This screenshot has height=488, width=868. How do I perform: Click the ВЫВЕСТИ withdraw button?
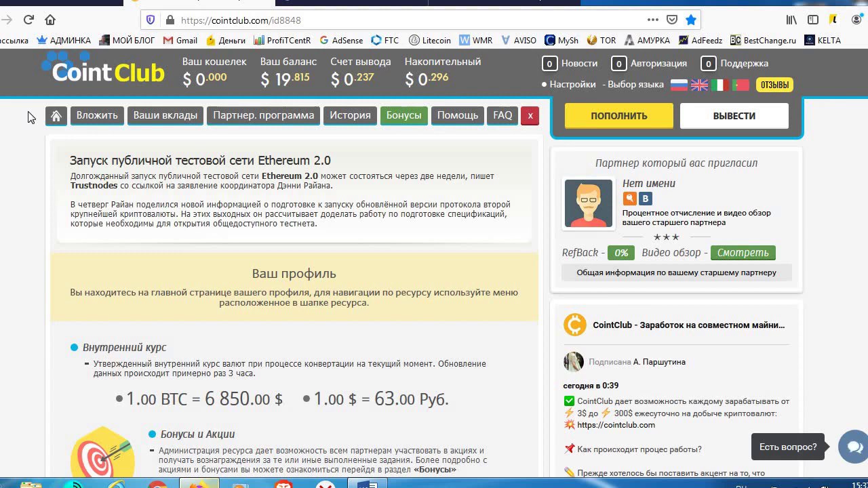coord(734,116)
